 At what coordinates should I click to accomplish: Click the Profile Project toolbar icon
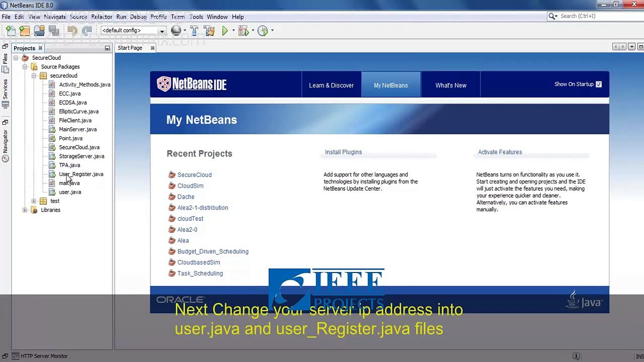pos(263,31)
